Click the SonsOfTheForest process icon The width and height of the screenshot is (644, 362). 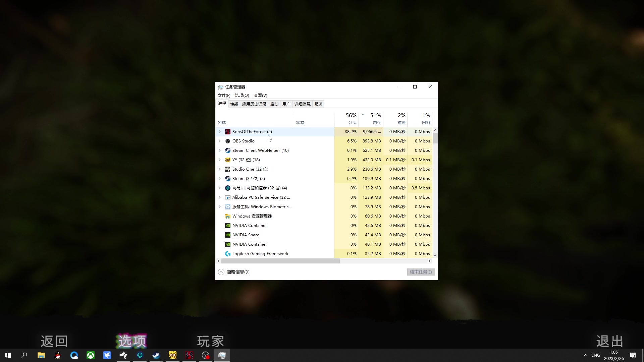pyautogui.click(x=228, y=132)
